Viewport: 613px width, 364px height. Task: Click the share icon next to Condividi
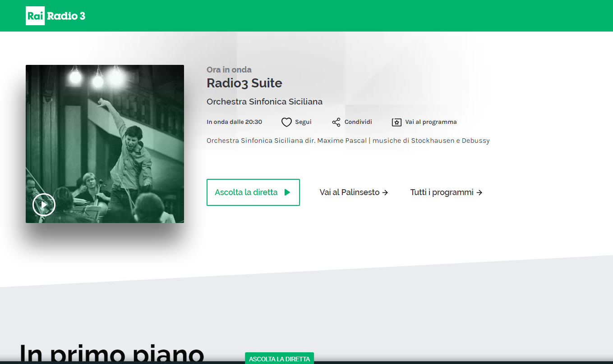point(336,122)
